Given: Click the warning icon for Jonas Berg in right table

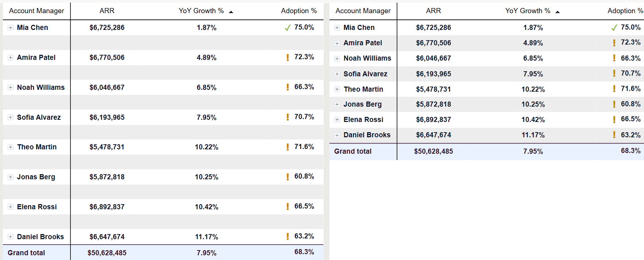Looking at the screenshot, I should pyautogui.click(x=614, y=104).
